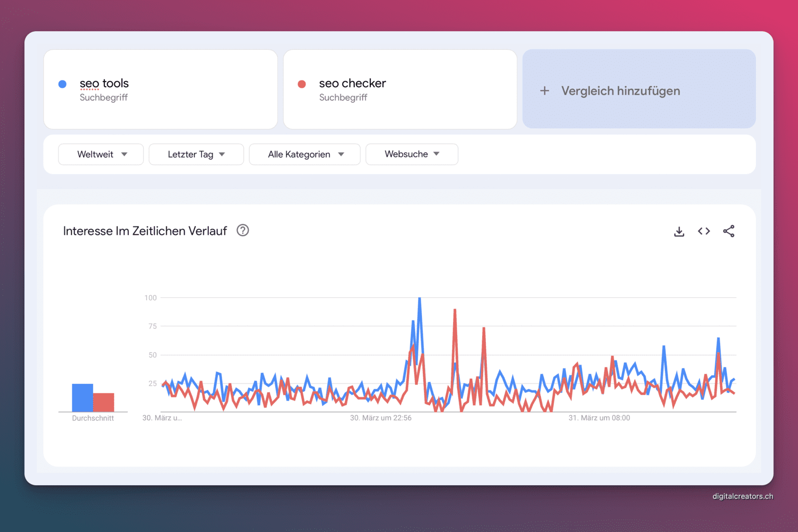Click the share icon for the chart
Screen dimensions: 798x532
728,231
